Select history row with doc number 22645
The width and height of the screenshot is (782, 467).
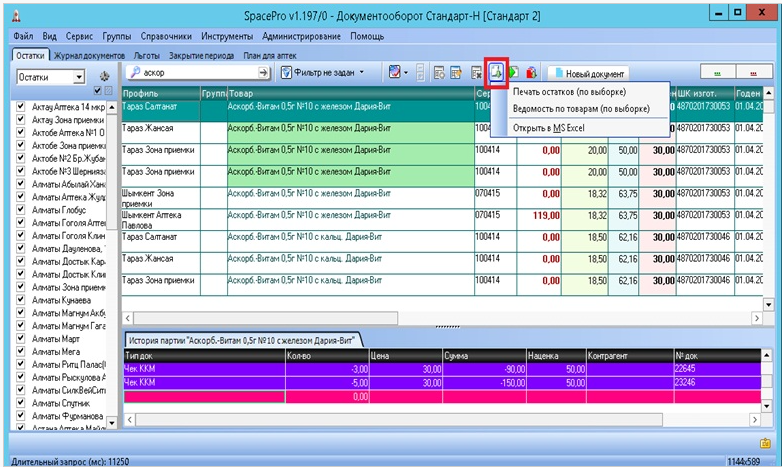click(442, 369)
